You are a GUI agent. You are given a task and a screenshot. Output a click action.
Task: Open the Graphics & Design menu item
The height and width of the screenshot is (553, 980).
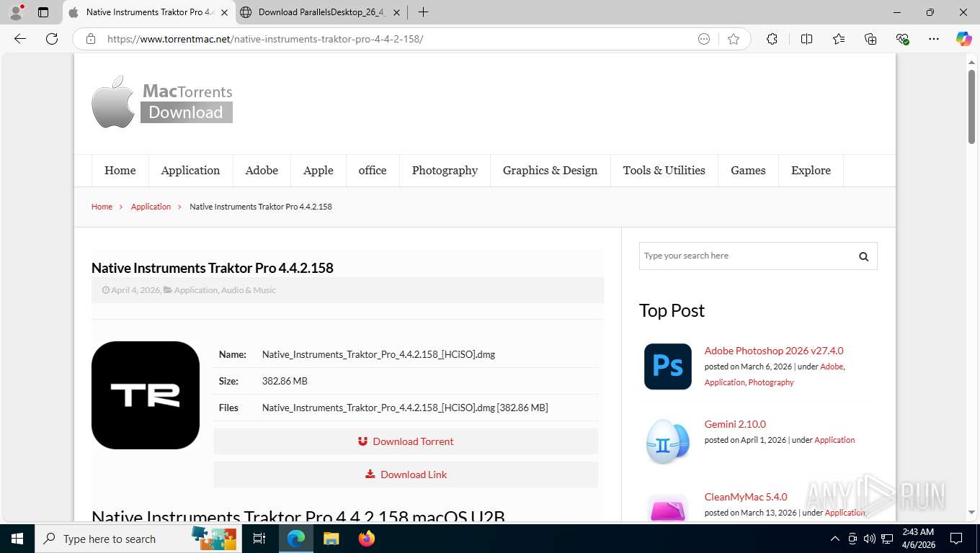(x=550, y=171)
